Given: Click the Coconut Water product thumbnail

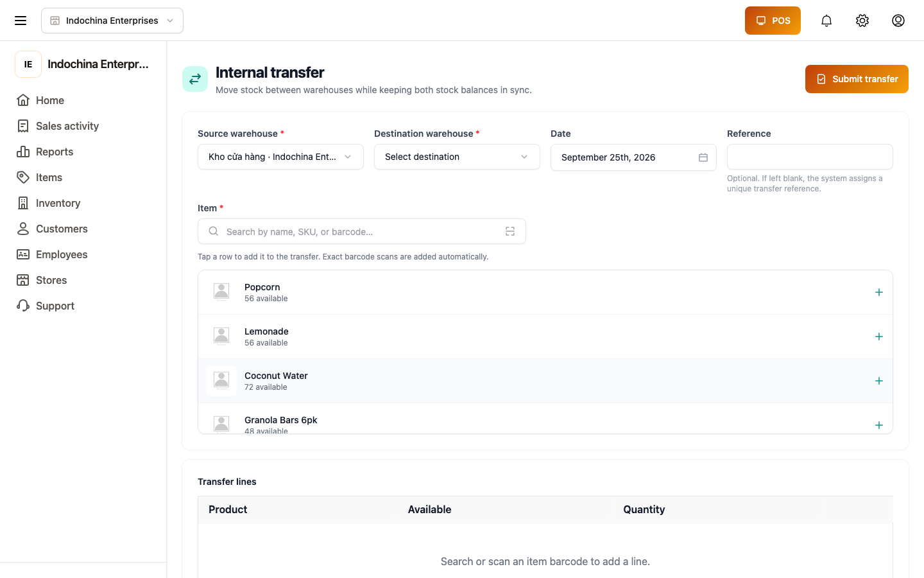Looking at the screenshot, I should [x=221, y=381].
